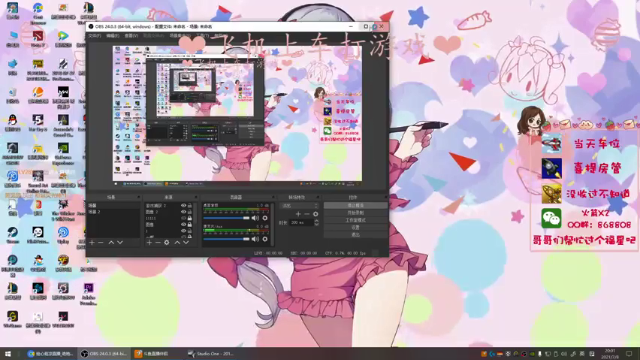Select the Steam desktop icon
The image size is (640, 360).
pyautogui.click(x=13, y=235)
